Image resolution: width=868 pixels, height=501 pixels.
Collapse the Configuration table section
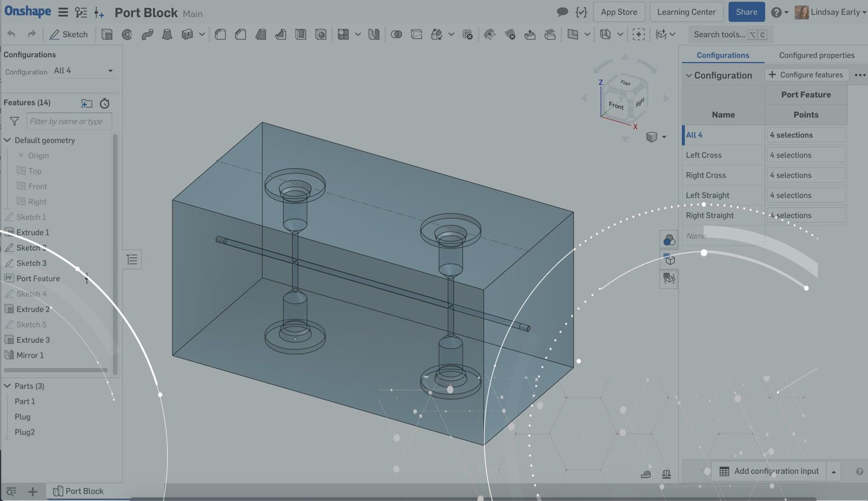(688, 76)
